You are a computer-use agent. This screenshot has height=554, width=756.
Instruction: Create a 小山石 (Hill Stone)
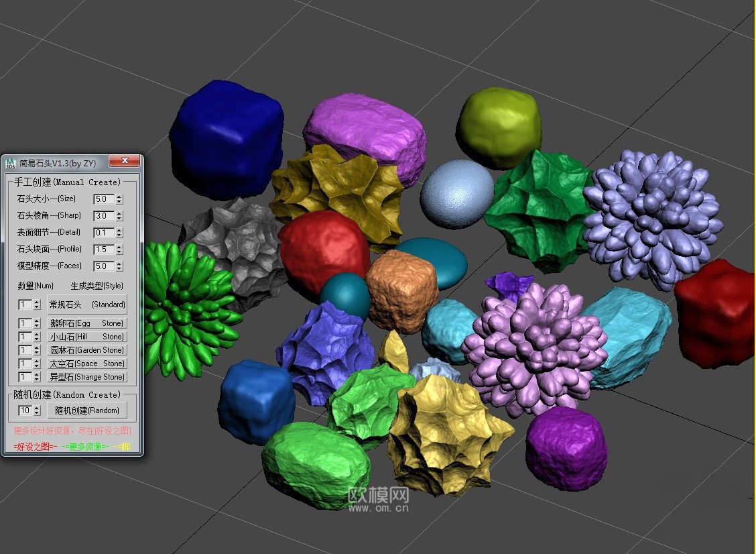(86, 337)
